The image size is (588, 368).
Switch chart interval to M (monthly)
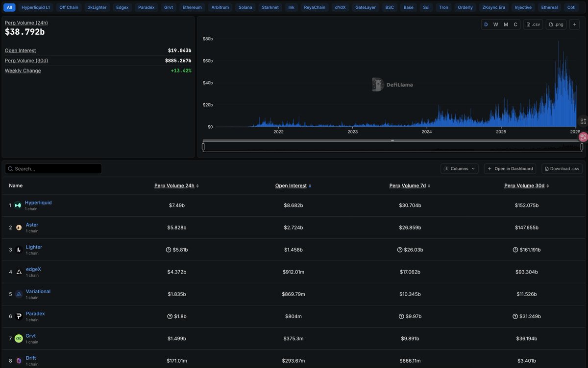506,24
